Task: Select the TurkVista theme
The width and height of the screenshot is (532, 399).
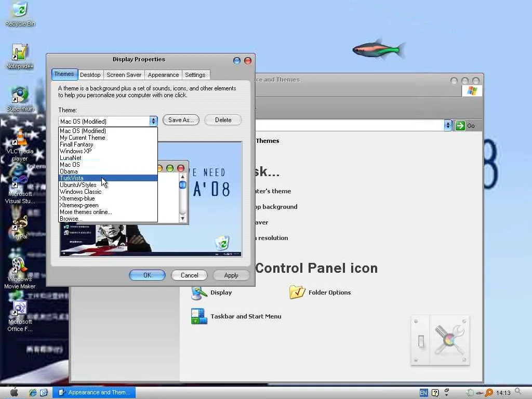Action: click(x=108, y=178)
